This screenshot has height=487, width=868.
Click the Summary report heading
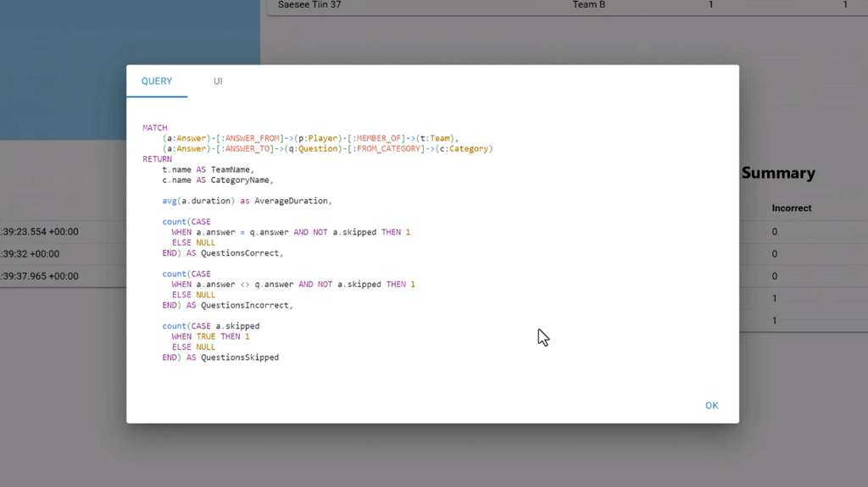pyautogui.click(x=777, y=173)
